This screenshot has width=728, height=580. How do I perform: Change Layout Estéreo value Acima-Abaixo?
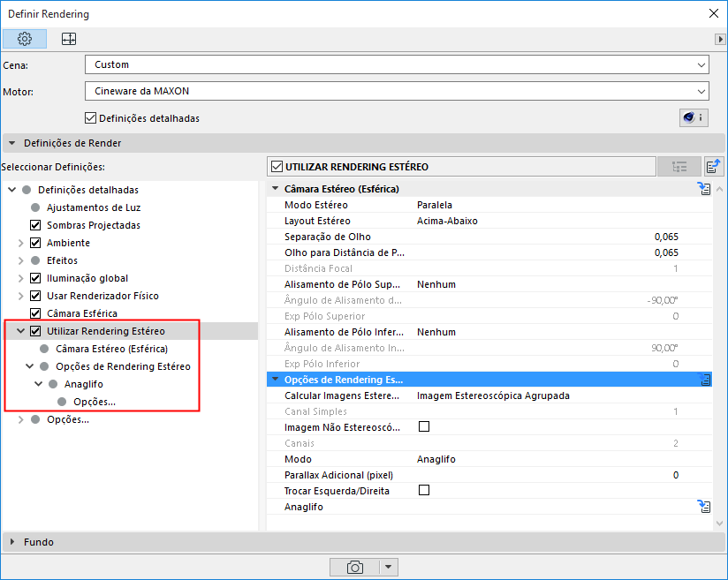pos(447,221)
